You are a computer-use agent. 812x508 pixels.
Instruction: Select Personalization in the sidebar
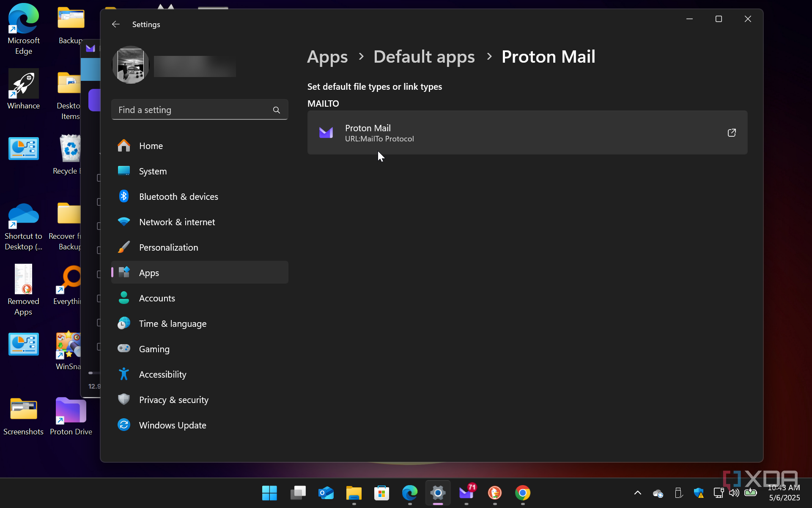click(200, 247)
